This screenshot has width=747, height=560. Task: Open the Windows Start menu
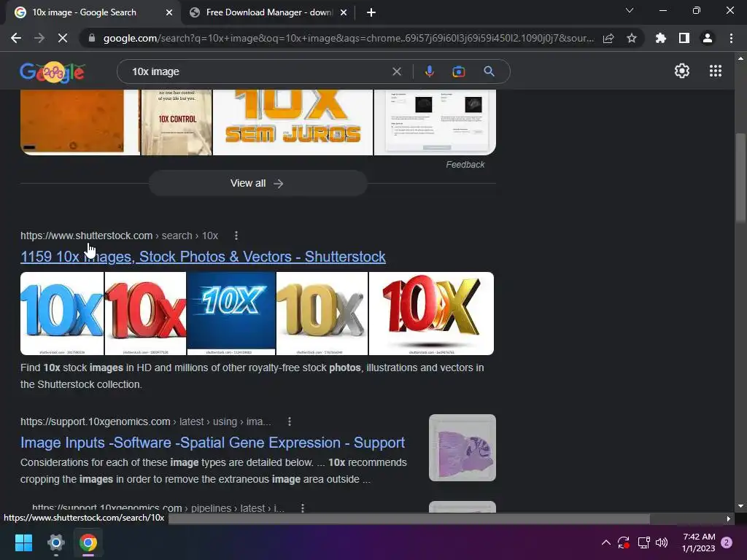[23, 542]
